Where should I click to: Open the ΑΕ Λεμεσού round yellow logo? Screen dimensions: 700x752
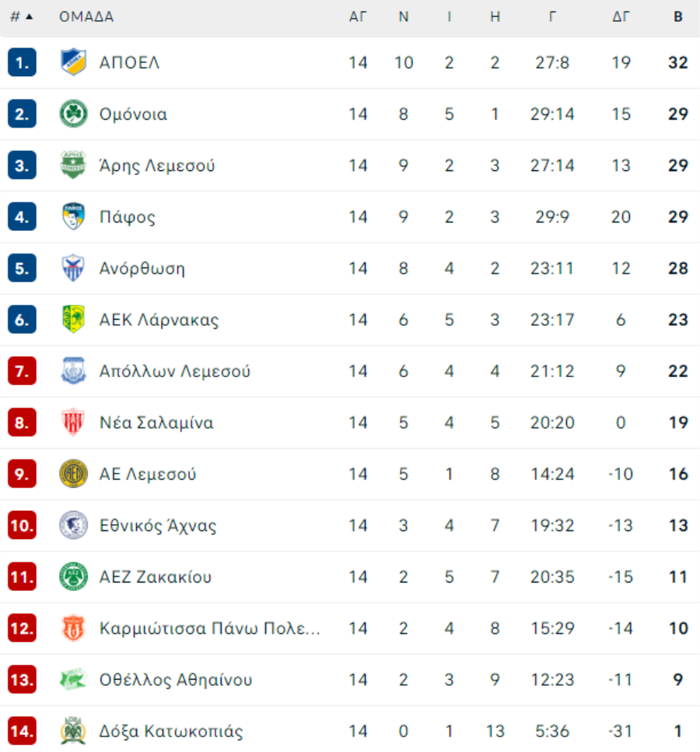73,474
